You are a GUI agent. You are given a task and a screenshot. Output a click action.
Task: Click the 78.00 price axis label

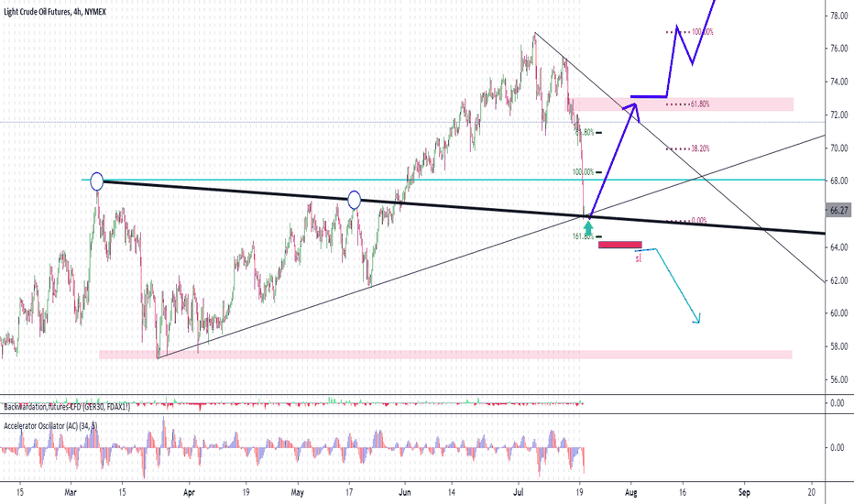tap(838, 16)
